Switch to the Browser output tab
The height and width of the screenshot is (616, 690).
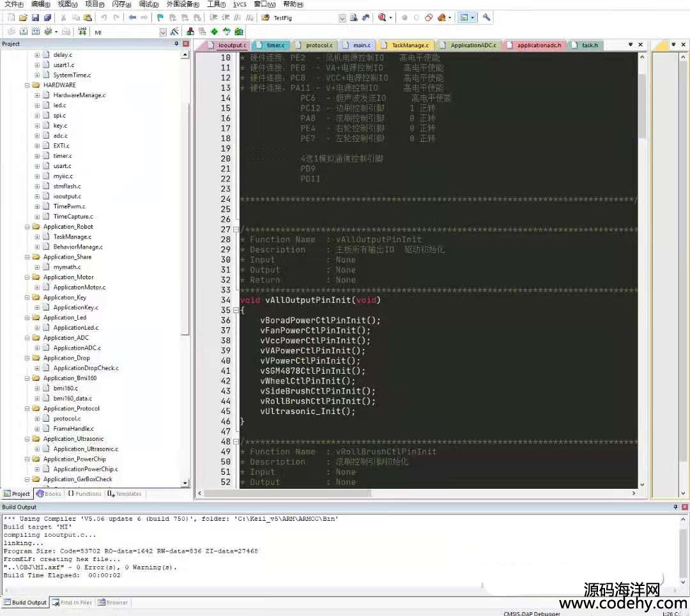[112, 603]
